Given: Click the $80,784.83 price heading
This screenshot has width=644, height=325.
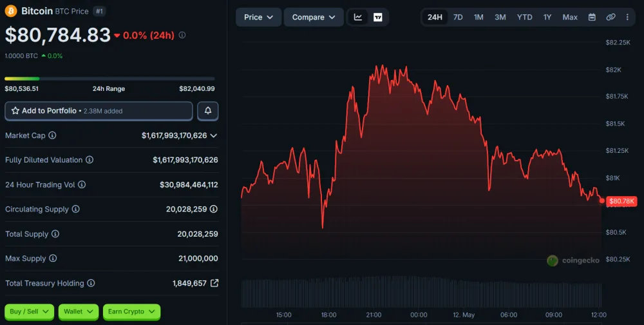Looking at the screenshot, I should 57,35.
